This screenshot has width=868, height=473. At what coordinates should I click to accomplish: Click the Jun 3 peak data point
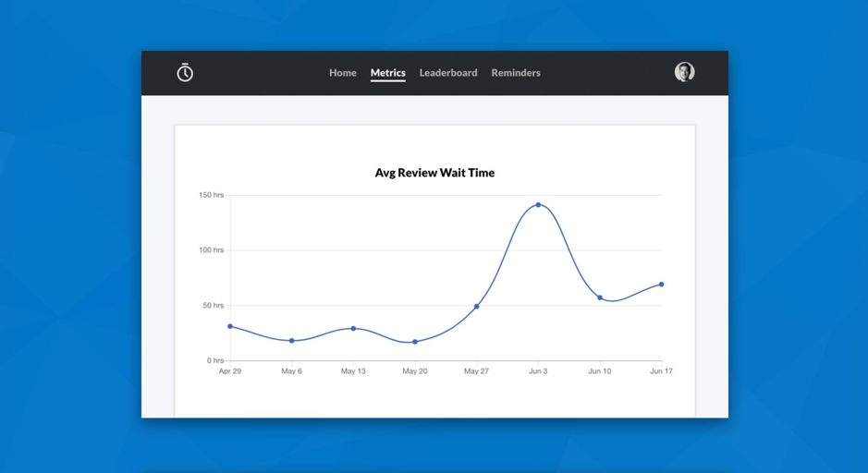click(x=538, y=205)
